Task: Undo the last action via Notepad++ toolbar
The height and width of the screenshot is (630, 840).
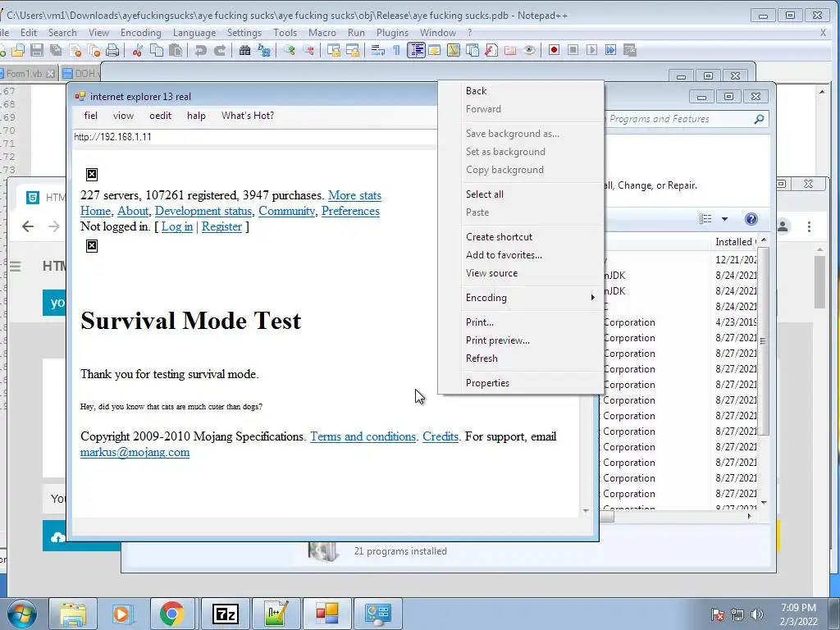Action: [x=201, y=50]
